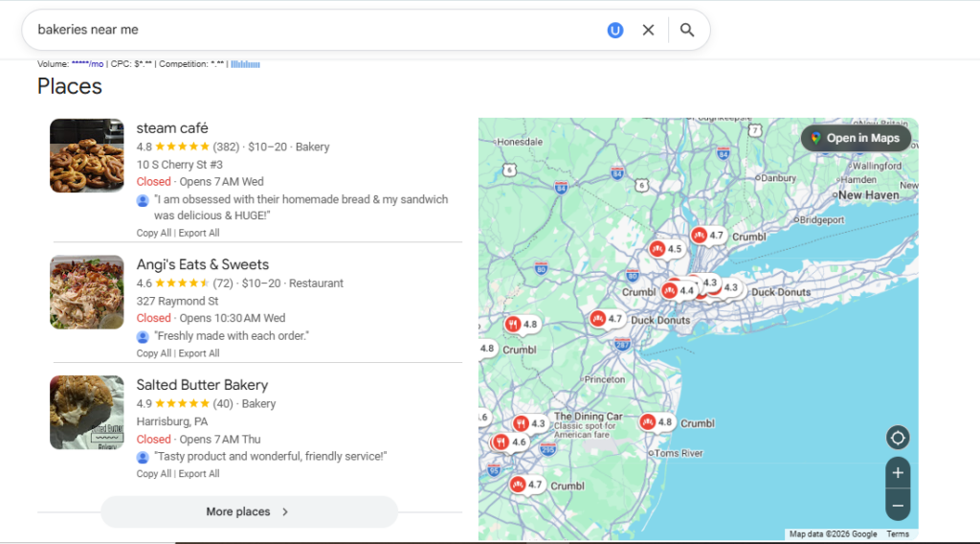
Task: Click Export All under Angi's Eats & Sweets
Action: (x=199, y=353)
